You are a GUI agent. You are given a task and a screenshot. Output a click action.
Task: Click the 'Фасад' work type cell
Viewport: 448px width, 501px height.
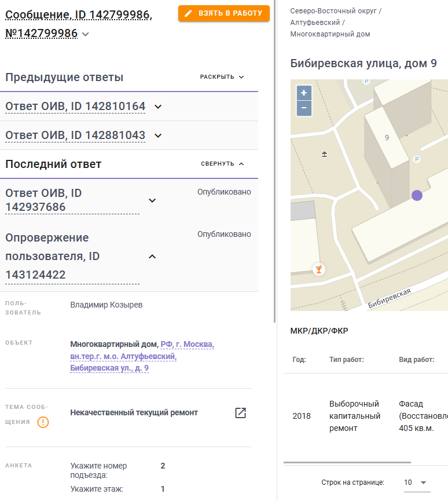[423, 416]
